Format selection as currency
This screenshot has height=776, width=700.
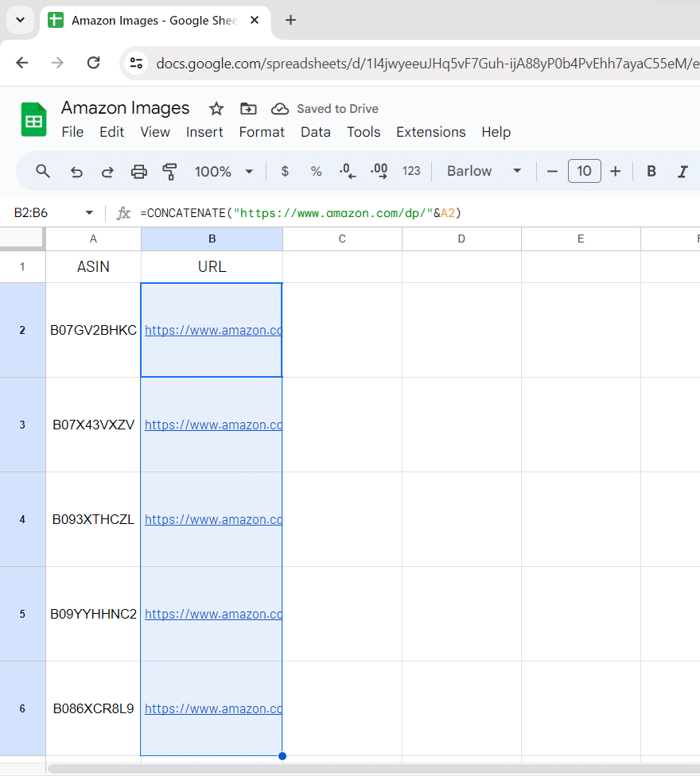pyautogui.click(x=285, y=171)
